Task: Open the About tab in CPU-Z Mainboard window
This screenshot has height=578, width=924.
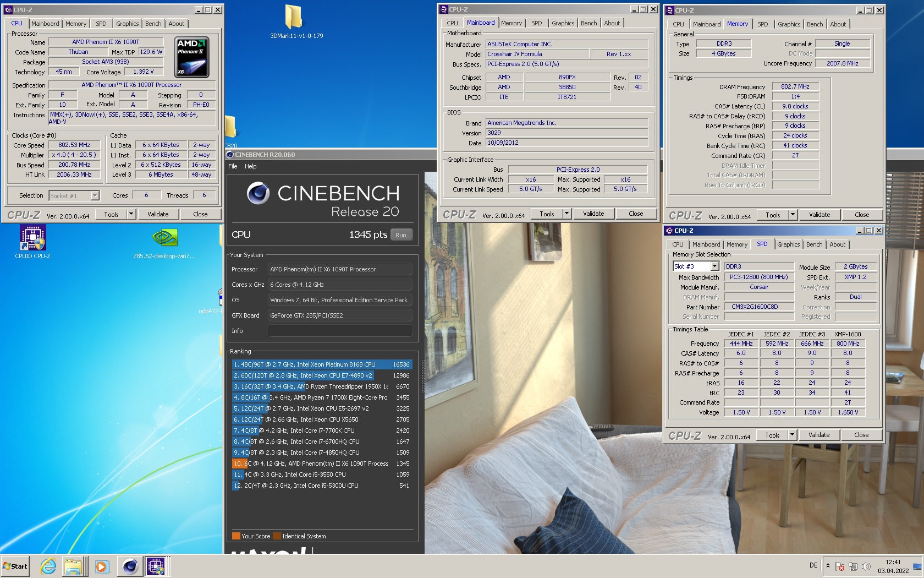Action: coord(612,23)
